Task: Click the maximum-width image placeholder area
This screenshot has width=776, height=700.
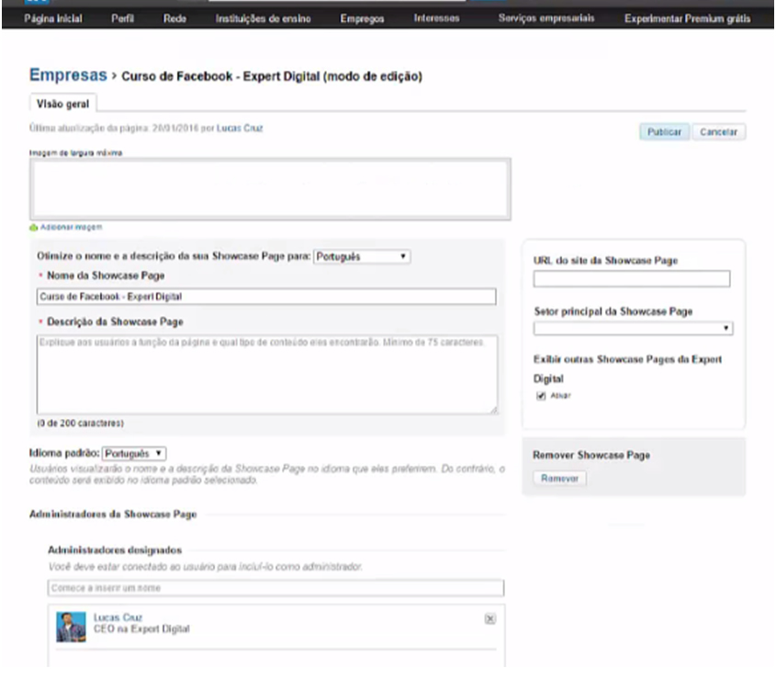Action: point(270,189)
